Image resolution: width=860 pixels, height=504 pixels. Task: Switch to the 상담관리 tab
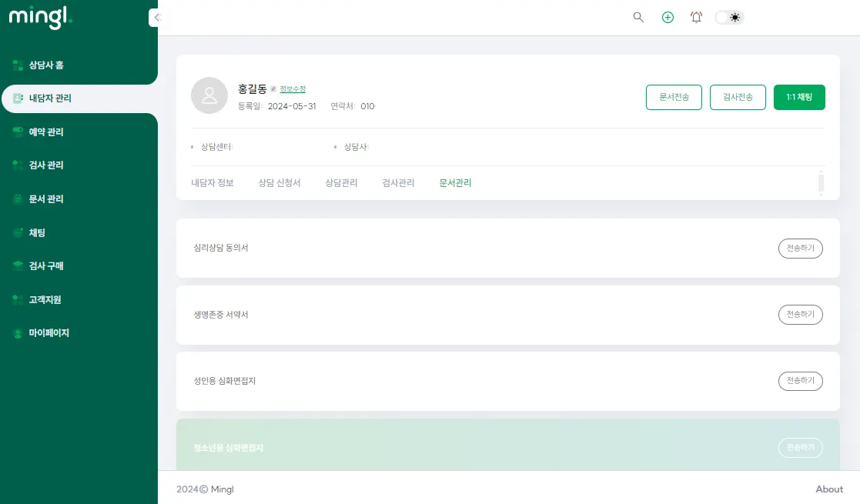pos(341,183)
